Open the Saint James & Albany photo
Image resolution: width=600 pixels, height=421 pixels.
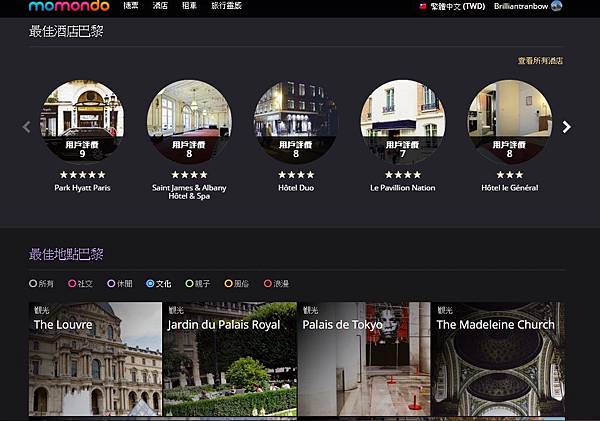pos(189,121)
